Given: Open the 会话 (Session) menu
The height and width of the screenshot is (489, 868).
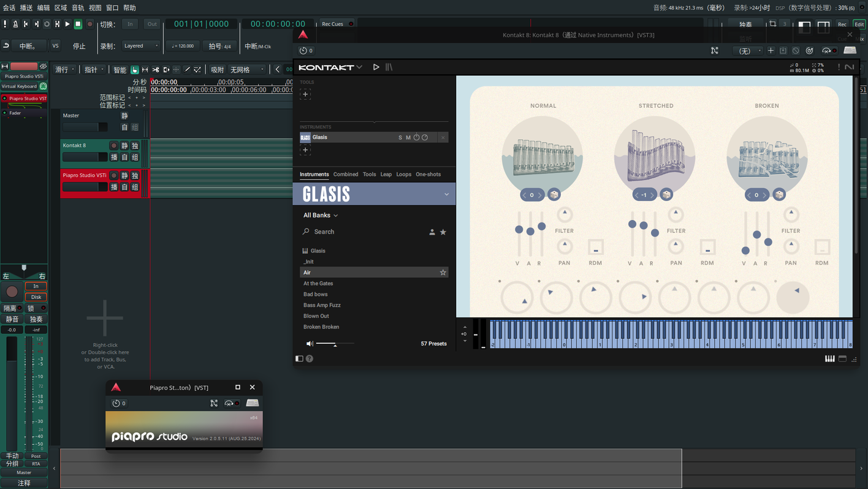Looking at the screenshot, I should pyautogui.click(x=9, y=8).
